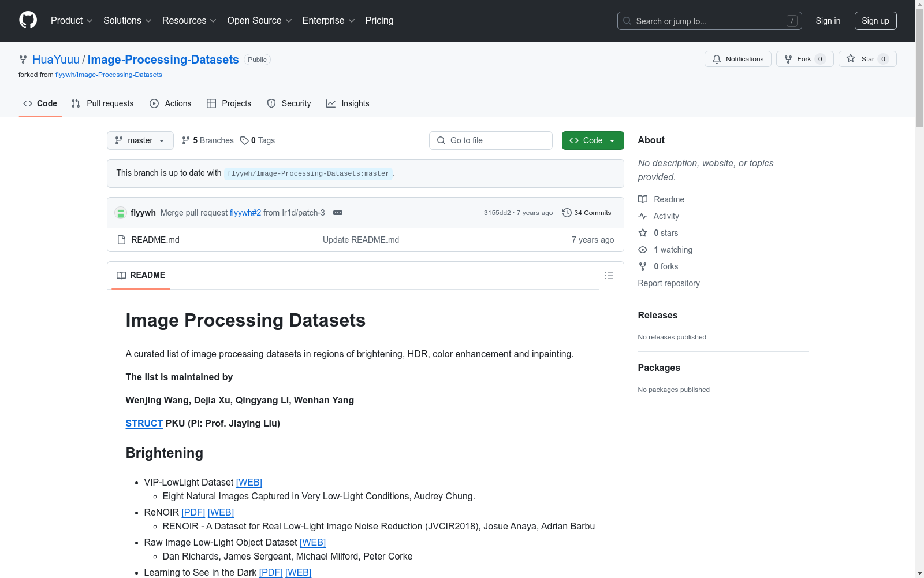Fork this repository
924x578 pixels.
[x=805, y=59]
